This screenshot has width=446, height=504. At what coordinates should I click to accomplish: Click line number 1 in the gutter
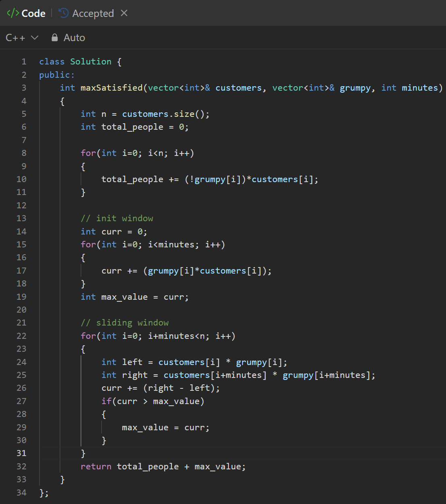point(24,62)
